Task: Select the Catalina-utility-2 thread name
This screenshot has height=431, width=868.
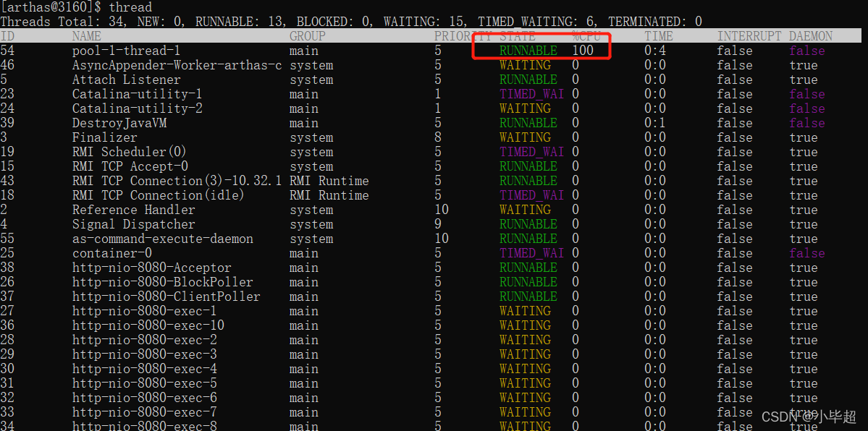Action: pyautogui.click(x=138, y=108)
